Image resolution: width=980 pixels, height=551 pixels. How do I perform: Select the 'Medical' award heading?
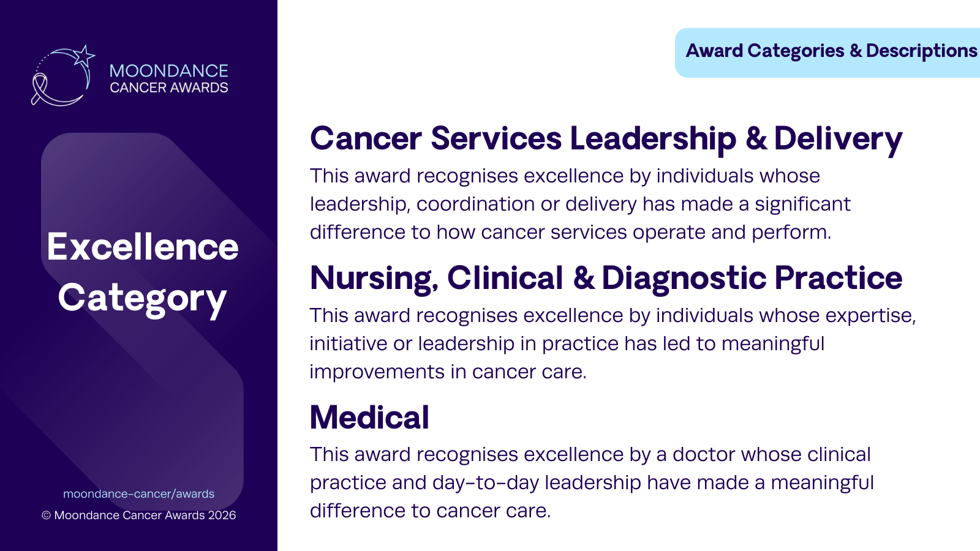[369, 418]
